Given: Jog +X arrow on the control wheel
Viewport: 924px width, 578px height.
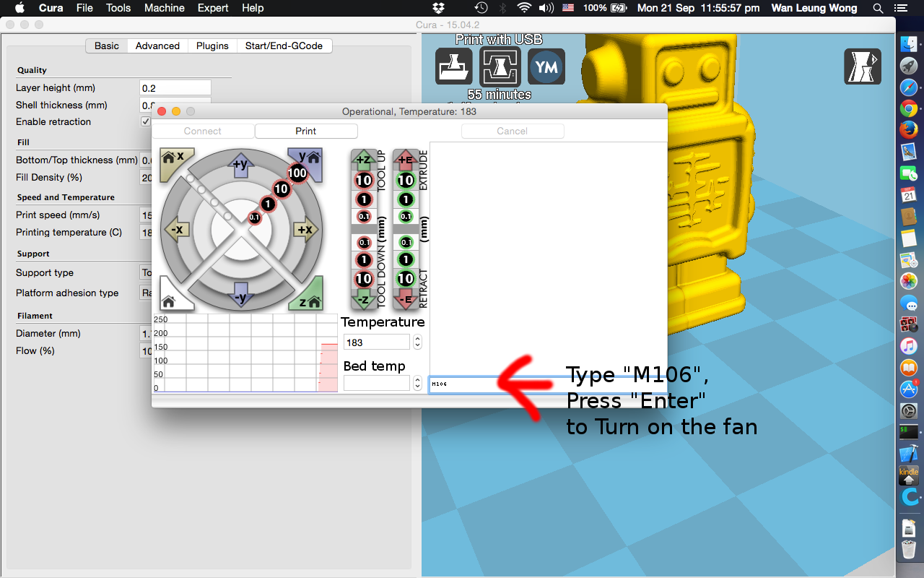Looking at the screenshot, I should [306, 230].
